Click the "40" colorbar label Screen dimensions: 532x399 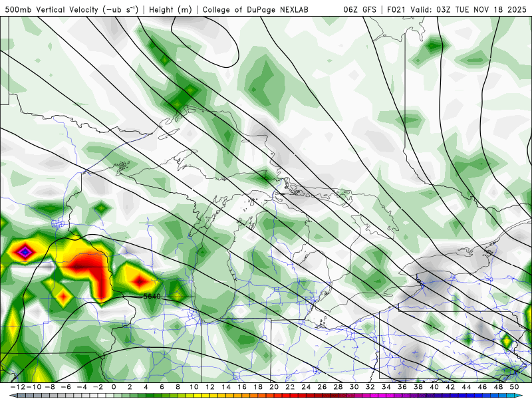pyautogui.click(x=434, y=387)
